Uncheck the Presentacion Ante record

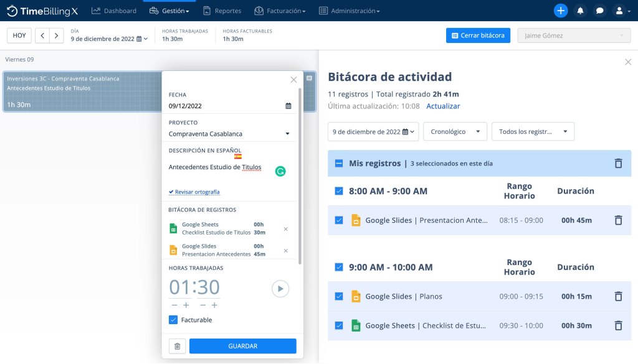339,220
